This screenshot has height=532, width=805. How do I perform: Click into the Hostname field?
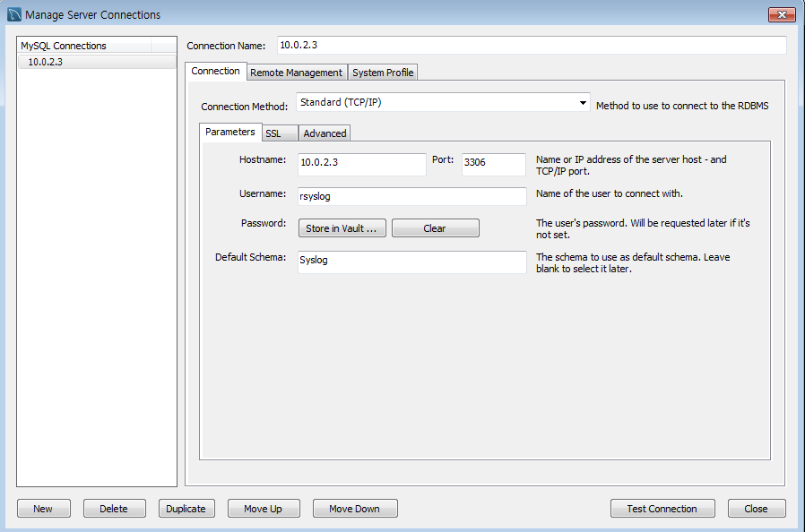(361, 164)
